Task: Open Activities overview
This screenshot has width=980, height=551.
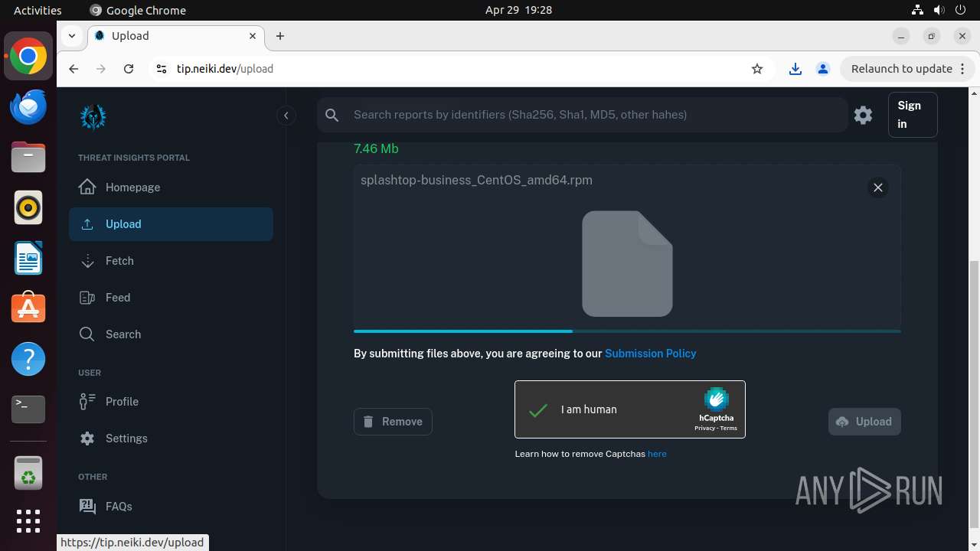Action: click(x=38, y=10)
